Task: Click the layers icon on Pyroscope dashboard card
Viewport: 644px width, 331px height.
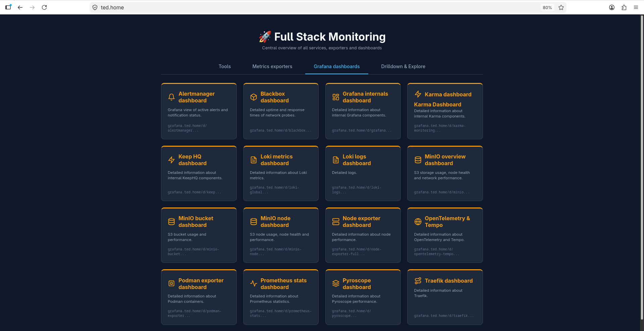Action: tap(336, 283)
